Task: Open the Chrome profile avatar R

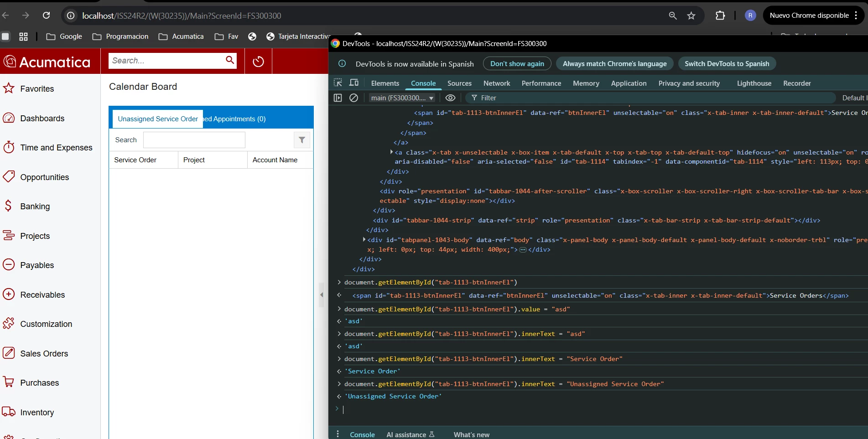Action: click(x=750, y=15)
